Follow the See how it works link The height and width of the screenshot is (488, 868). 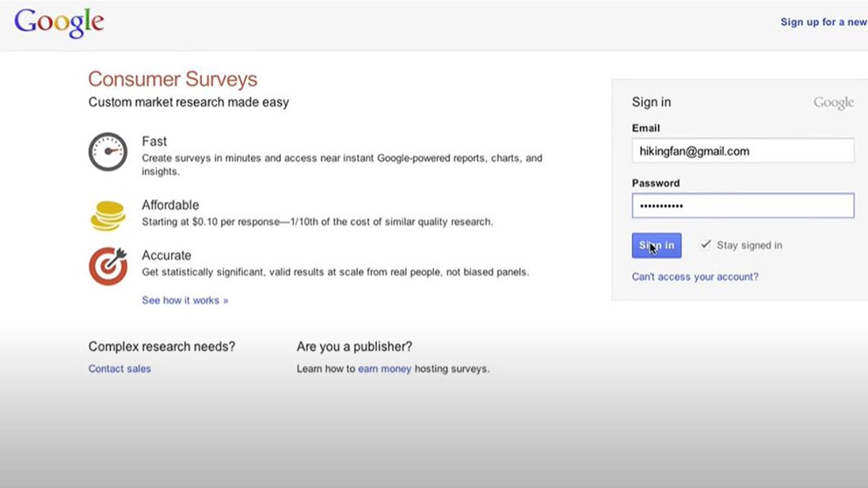[x=185, y=300]
